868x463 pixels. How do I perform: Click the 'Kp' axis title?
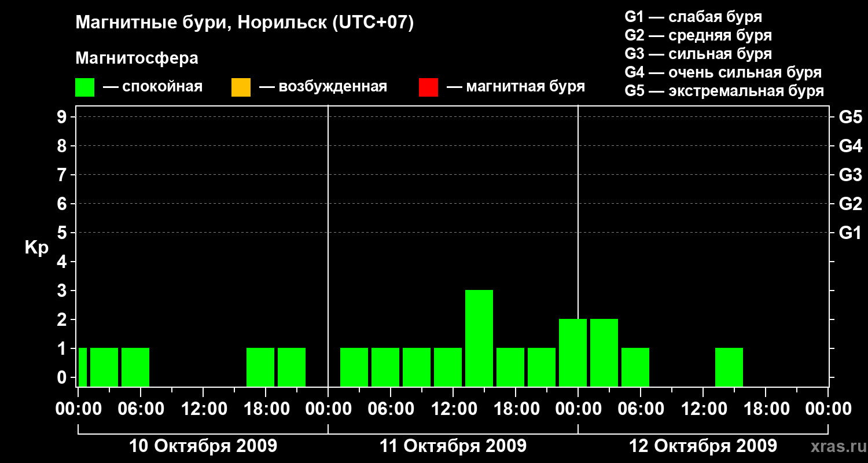[36, 247]
